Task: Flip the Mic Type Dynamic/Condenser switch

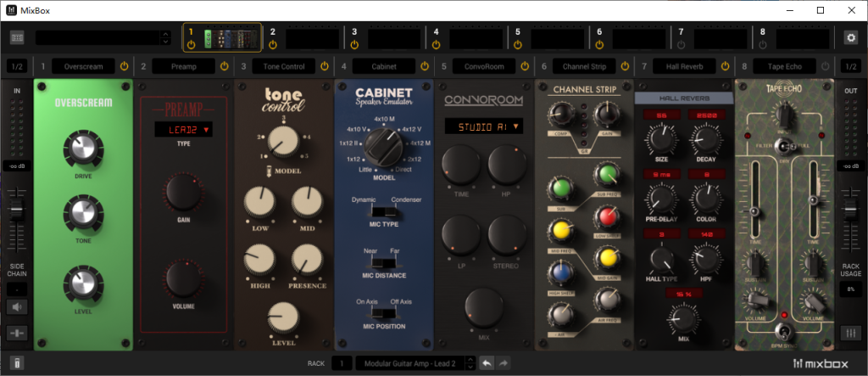Action: [384, 212]
